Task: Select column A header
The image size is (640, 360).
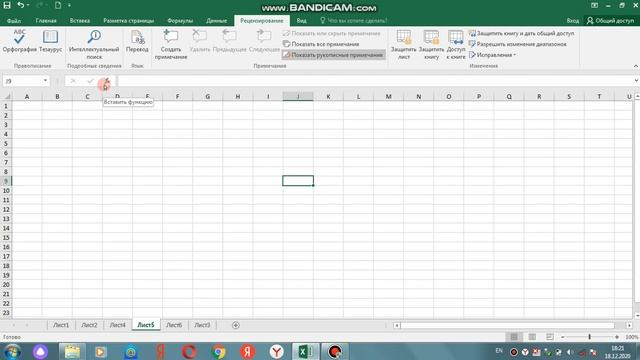Action: (x=27, y=96)
